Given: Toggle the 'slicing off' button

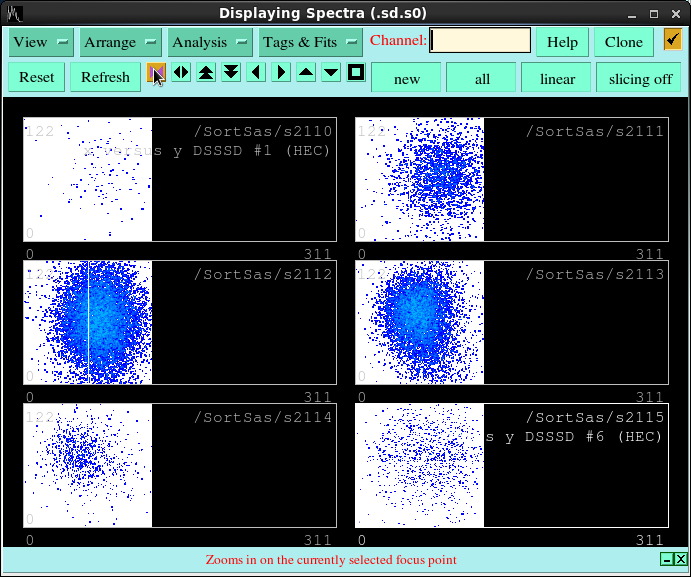Looking at the screenshot, I should [639, 78].
